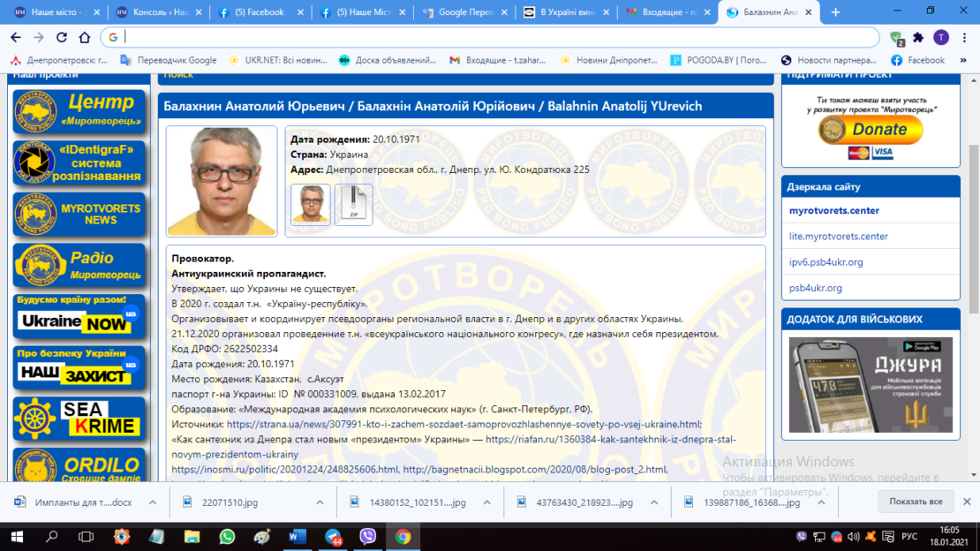Reload the current page

(x=61, y=37)
